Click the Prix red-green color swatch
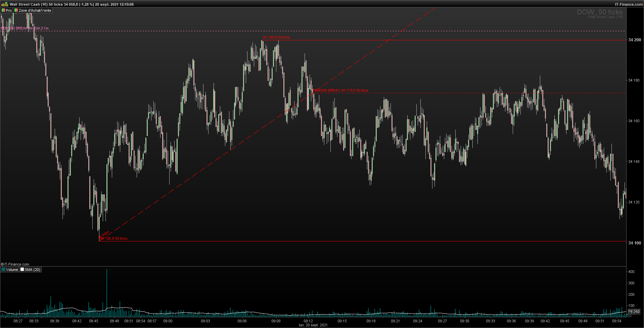Image resolution: width=644 pixels, height=328 pixels. [x=3, y=10]
